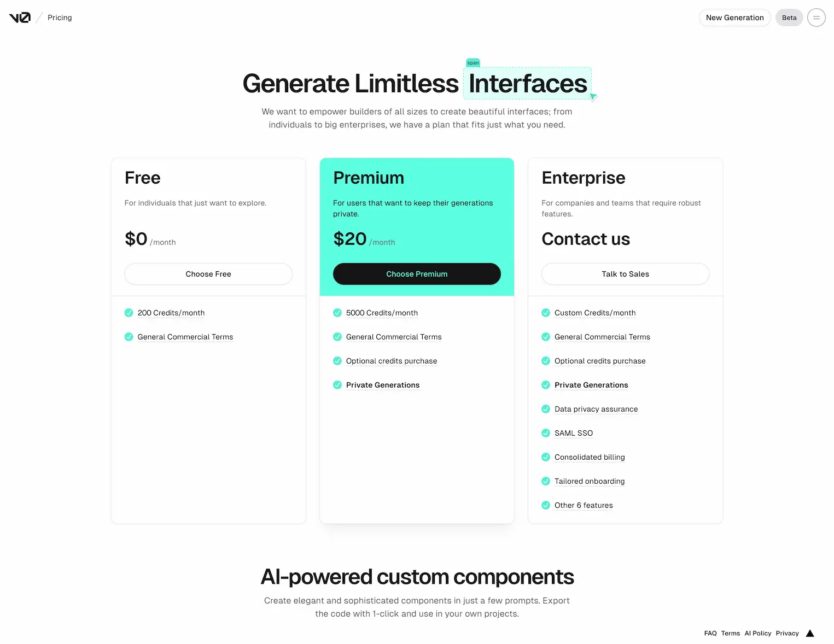Click the span tag badge above Interfaces
Viewport: 834px width, 644px height.
click(x=473, y=62)
